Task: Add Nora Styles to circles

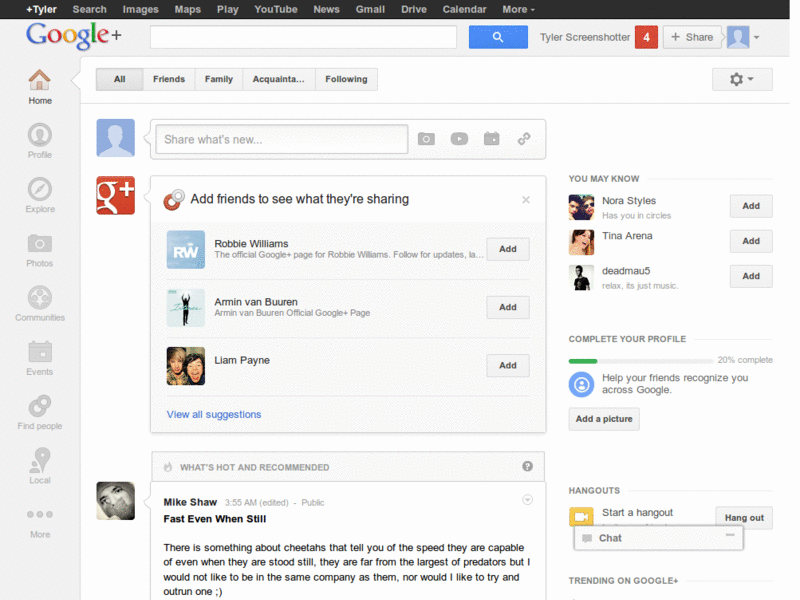Action: tap(751, 206)
